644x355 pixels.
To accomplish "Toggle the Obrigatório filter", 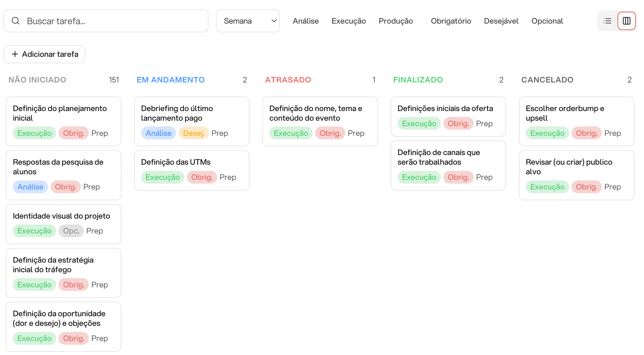I will 451,21.
